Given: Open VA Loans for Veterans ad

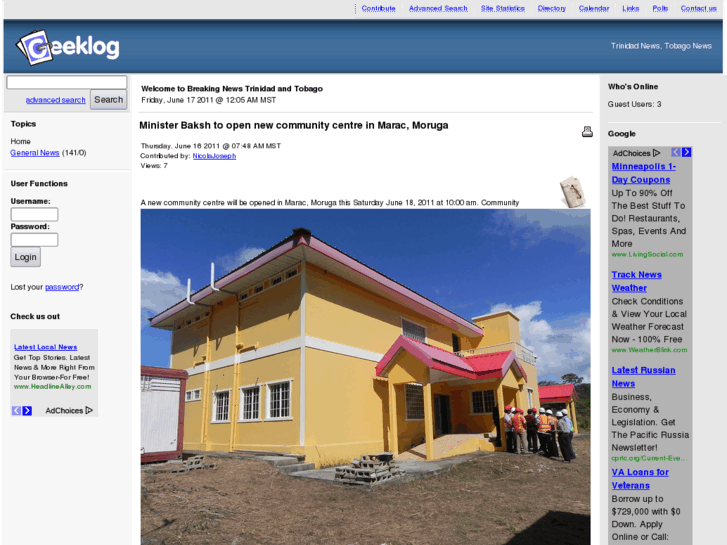Looking at the screenshot, I should (640, 479).
